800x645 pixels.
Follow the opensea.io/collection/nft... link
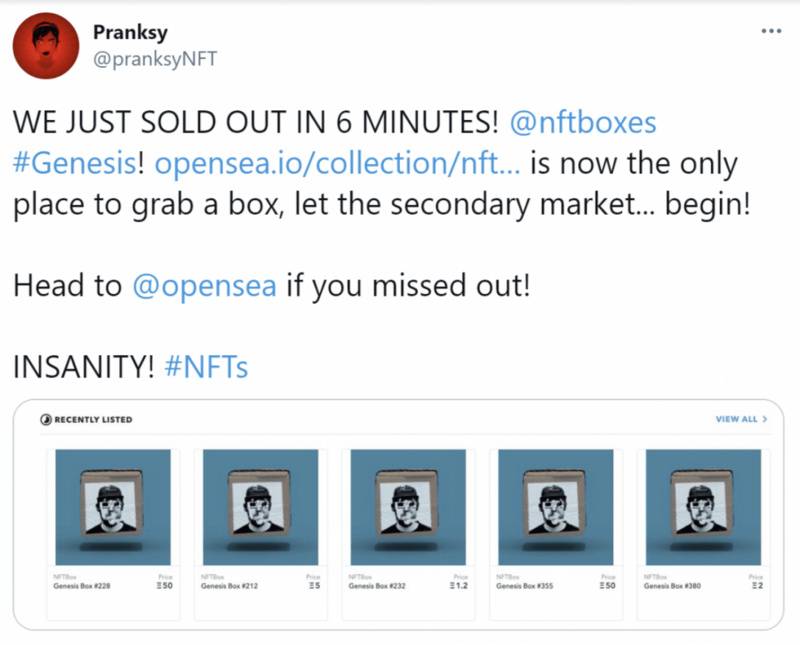coord(337,163)
